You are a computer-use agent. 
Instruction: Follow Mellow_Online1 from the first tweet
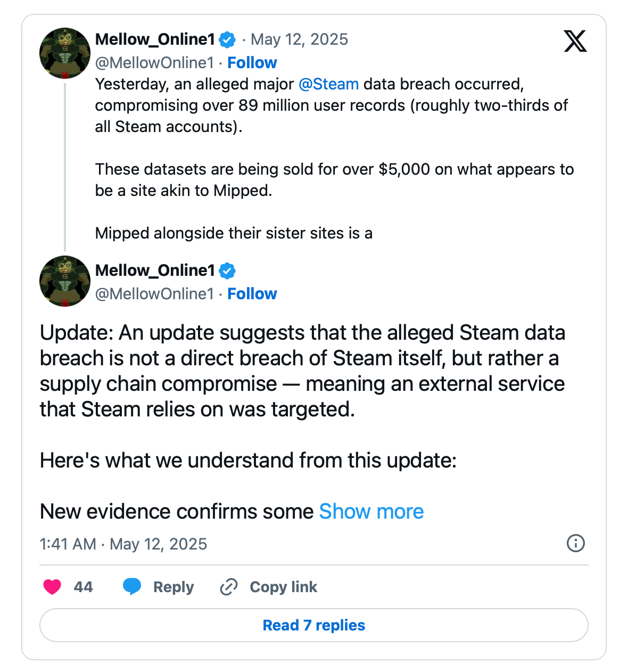click(x=252, y=63)
